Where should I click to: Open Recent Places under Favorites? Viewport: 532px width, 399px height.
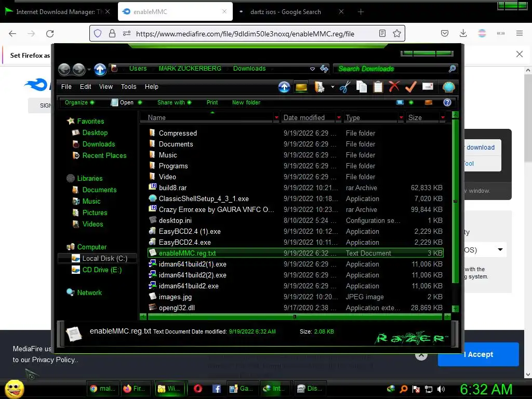pyautogui.click(x=100, y=156)
